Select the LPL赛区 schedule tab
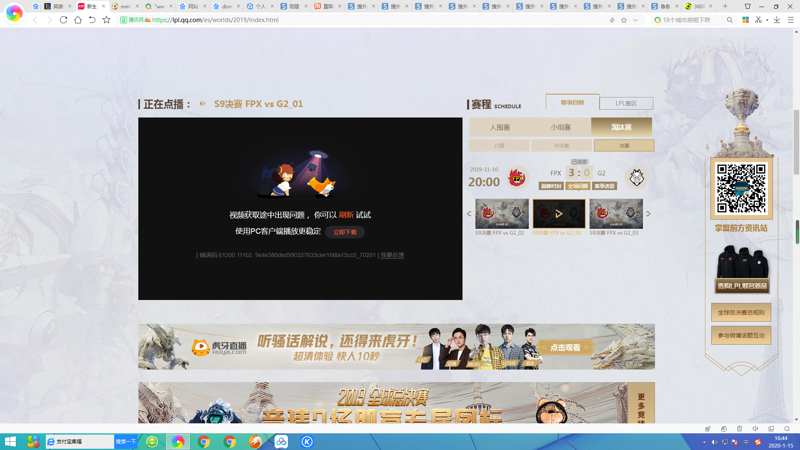 pyautogui.click(x=626, y=103)
